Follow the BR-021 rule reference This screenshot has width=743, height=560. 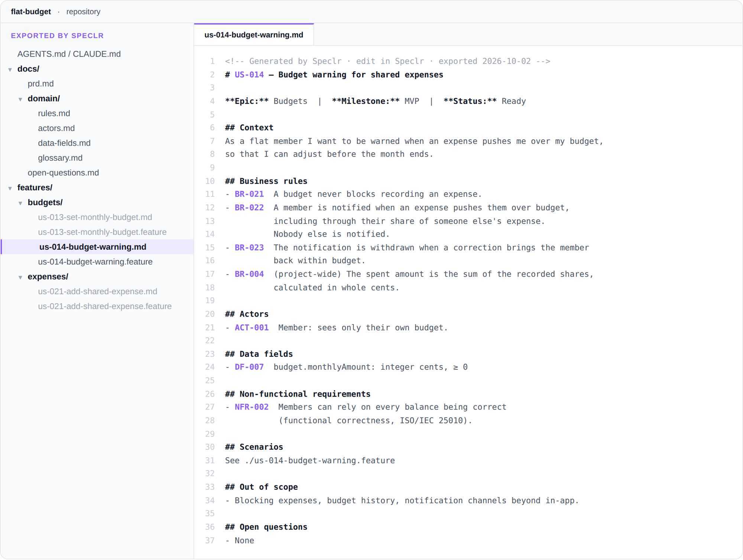[x=249, y=194]
